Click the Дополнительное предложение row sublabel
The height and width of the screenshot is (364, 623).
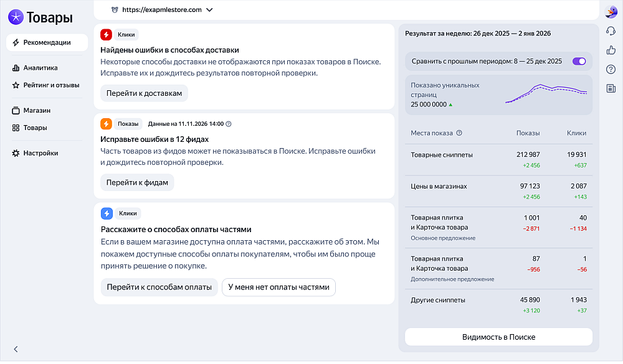pos(452,279)
